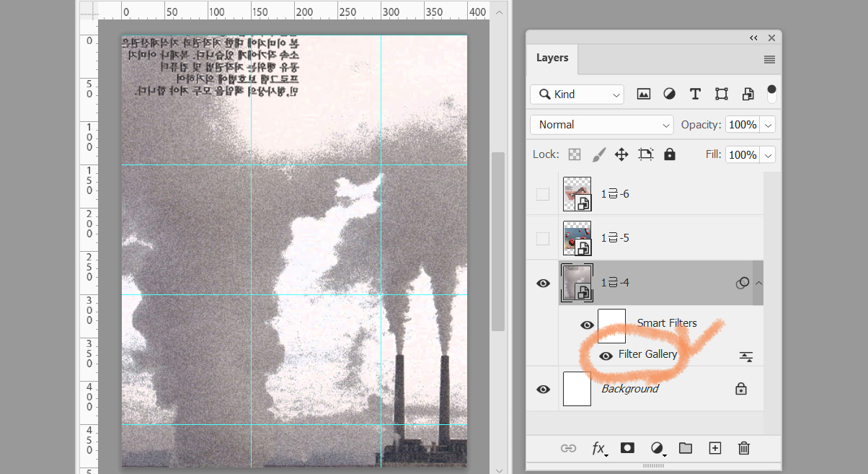Filter layers by adjustment layer icon
This screenshot has width=868, height=474.
pos(669,94)
